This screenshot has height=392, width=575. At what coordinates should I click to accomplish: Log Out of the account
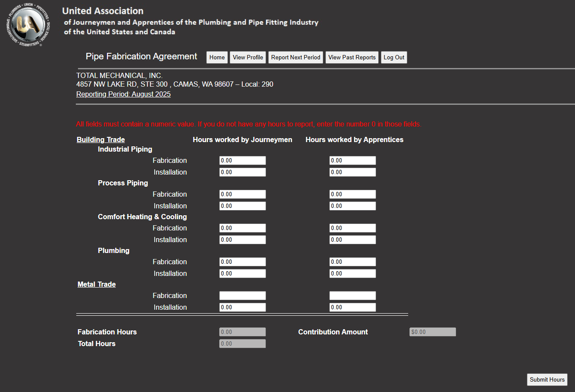pyautogui.click(x=394, y=57)
